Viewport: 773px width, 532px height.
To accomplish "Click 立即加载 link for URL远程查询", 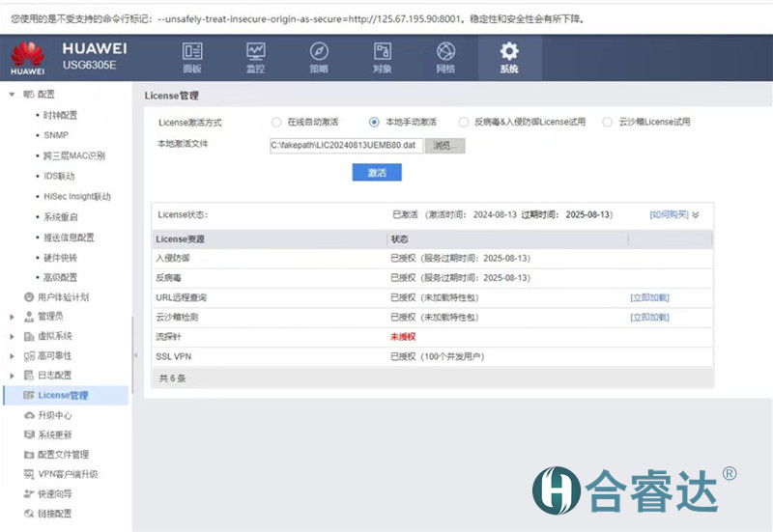I will coord(648,297).
